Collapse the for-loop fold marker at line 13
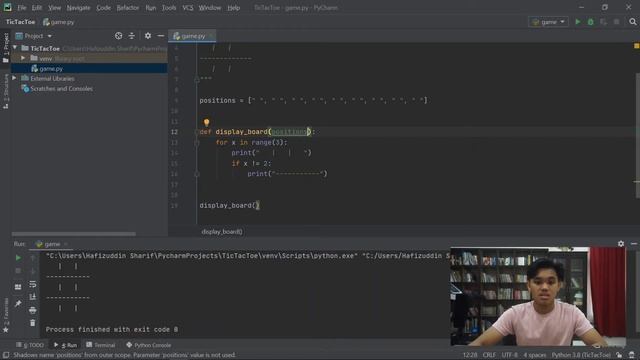This screenshot has height=360, width=640. point(197,142)
